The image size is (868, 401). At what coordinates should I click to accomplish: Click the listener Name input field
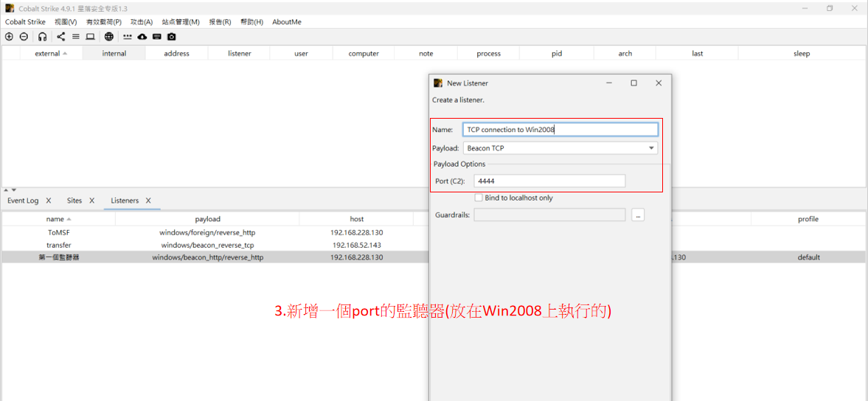tap(560, 130)
